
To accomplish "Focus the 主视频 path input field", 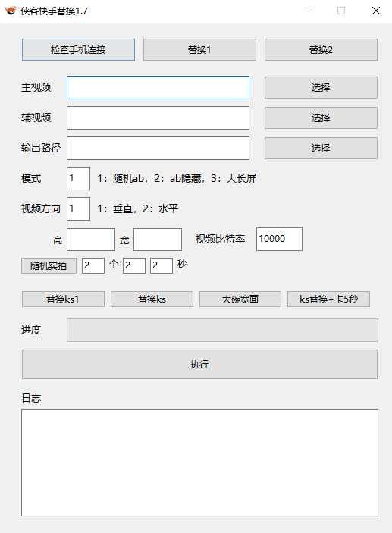I will (158, 88).
